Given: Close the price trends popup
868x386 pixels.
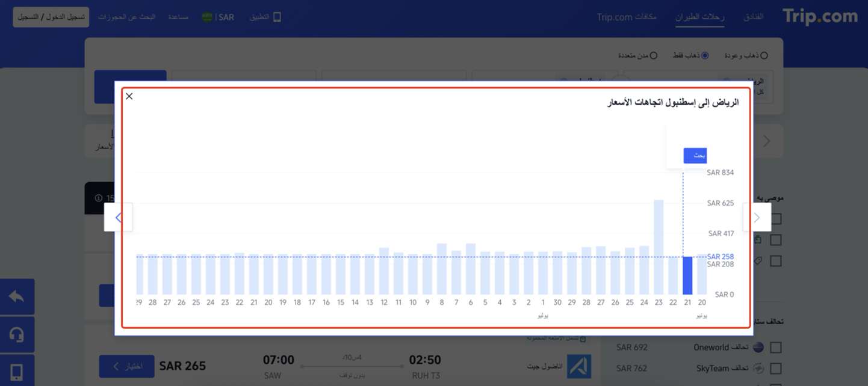Looking at the screenshot, I should click(129, 96).
